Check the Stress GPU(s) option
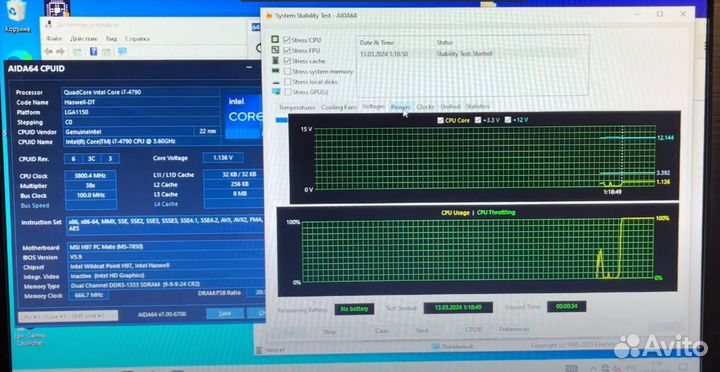This screenshot has height=372, width=720. click(287, 92)
